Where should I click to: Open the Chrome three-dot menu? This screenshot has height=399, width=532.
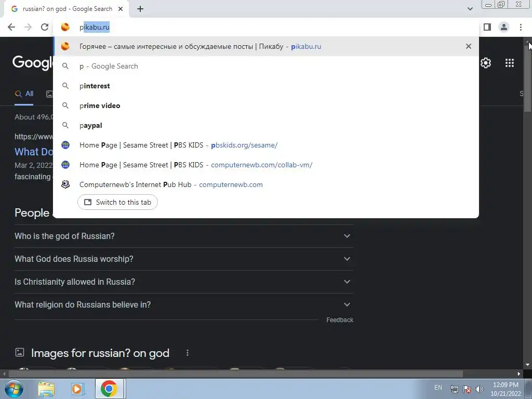521,27
